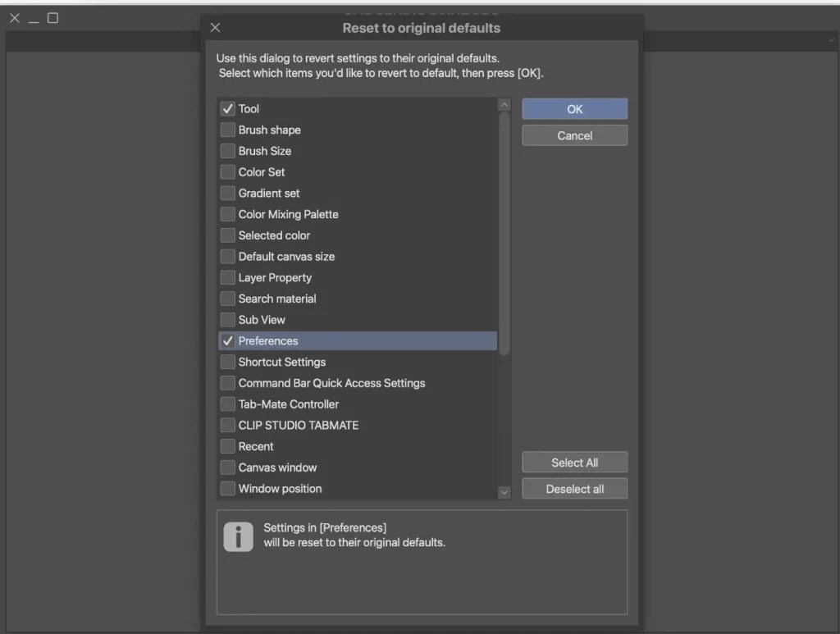Image resolution: width=840 pixels, height=634 pixels.
Task: Enable Shortcut Settings reset
Action: (x=227, y=362)
